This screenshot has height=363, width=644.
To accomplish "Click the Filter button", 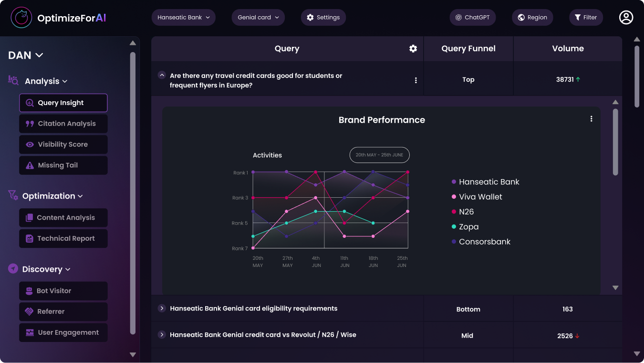I will (586, 18).
